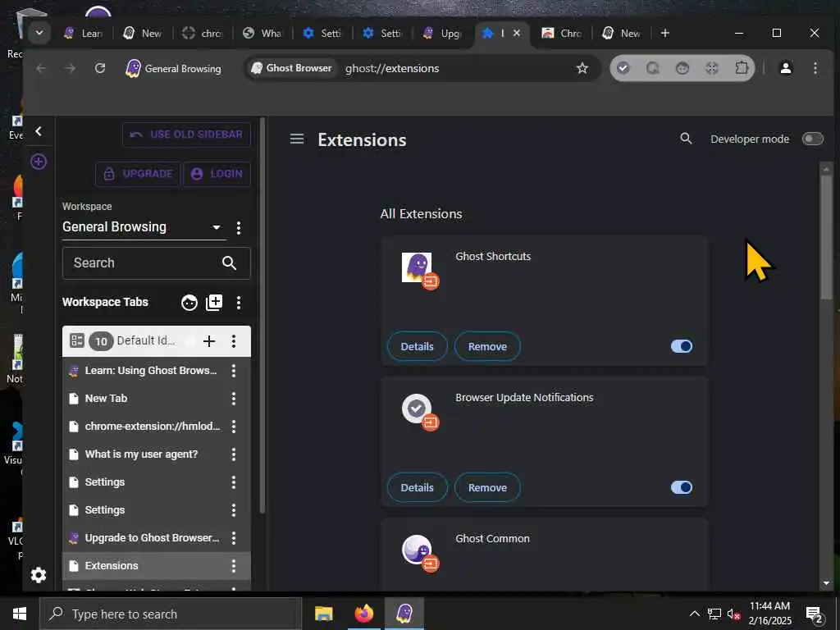Open the Browser Update Notifications toolbar extension
Image resolution: width=840 pixels, height=630 pixels.
point(623,68)
